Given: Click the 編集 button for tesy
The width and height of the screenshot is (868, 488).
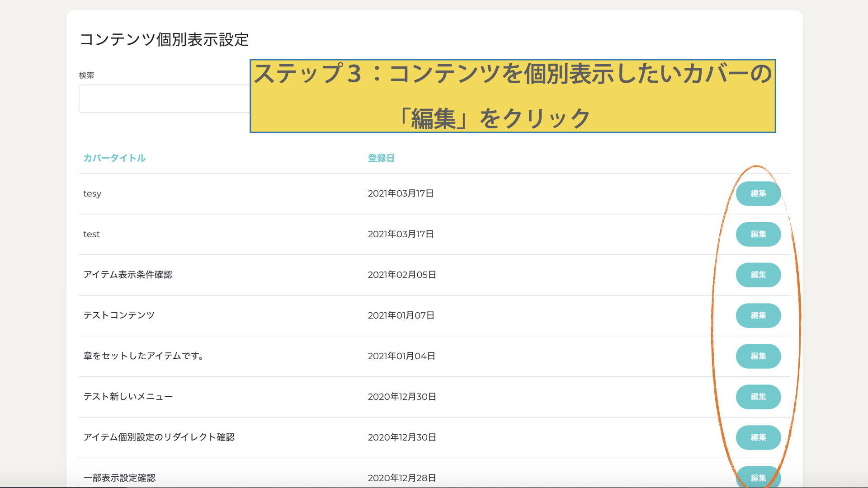Looking at the screenshot, I should click(x=758, y=193).
